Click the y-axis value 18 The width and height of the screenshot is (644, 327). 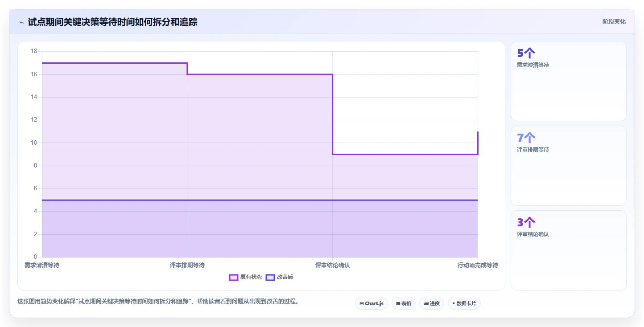click(x=34, y=51)
